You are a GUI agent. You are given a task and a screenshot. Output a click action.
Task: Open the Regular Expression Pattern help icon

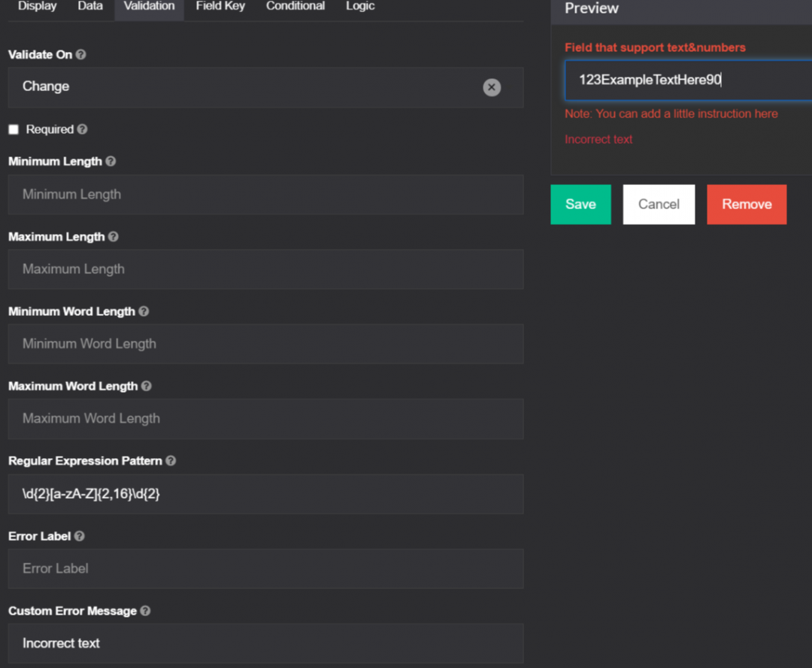(170, 460)
